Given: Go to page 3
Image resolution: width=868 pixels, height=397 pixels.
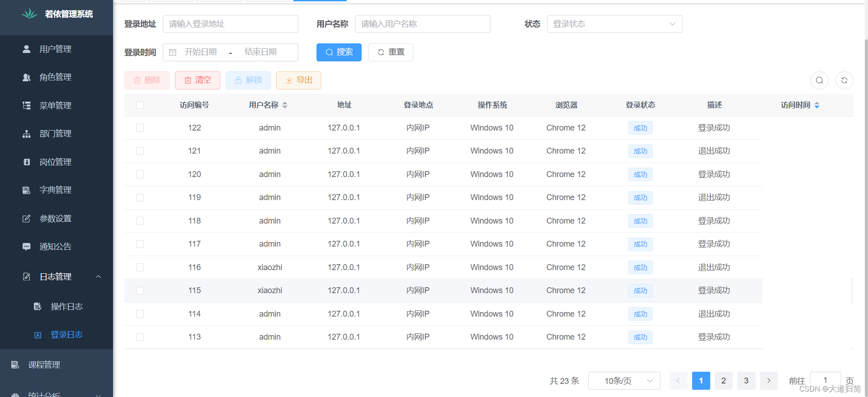Looking at the screenshot, I should click(x=746, y=381).
